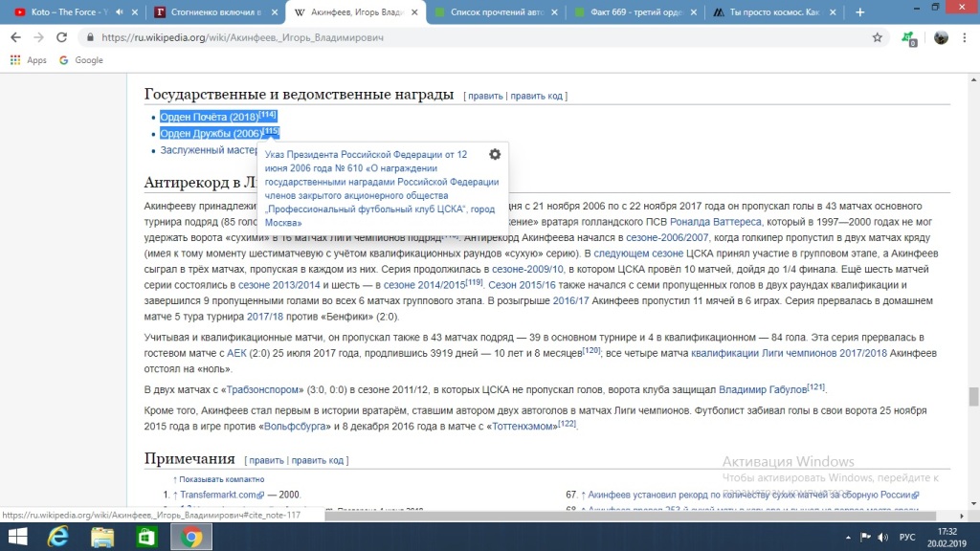Open the Трабзонспором link
Screen dimensions: 980x551
[x=262, y=390]
